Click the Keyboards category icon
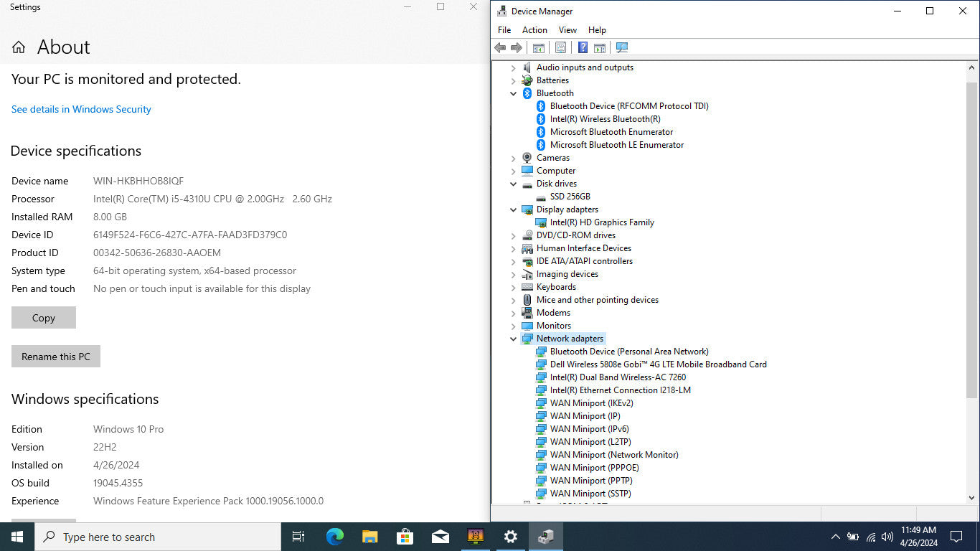The width and height of the screenshot is (980, 551). [x=527, y=287]
